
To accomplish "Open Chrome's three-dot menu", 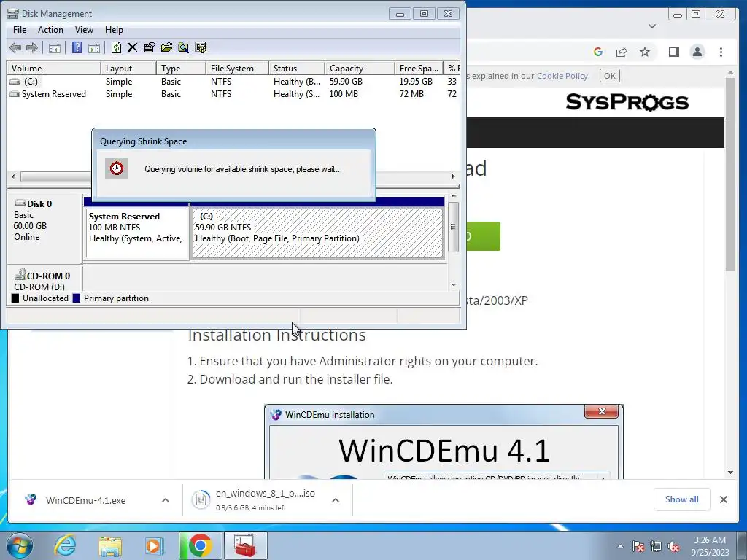I will 721,52.
